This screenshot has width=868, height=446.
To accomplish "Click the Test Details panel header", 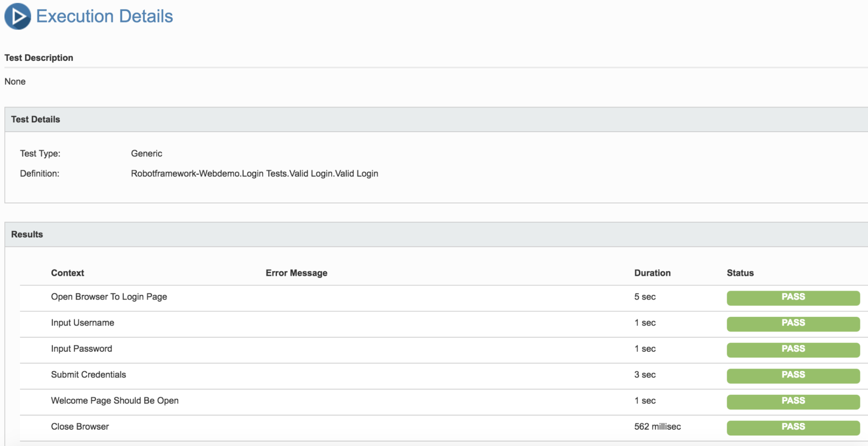I will tap(436, 119).
